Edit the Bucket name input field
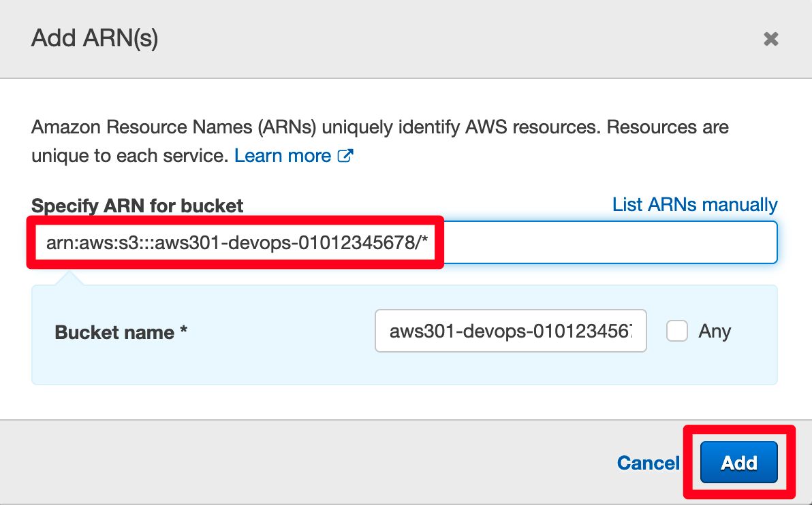 pyautogui.click(x=511, y=331)
